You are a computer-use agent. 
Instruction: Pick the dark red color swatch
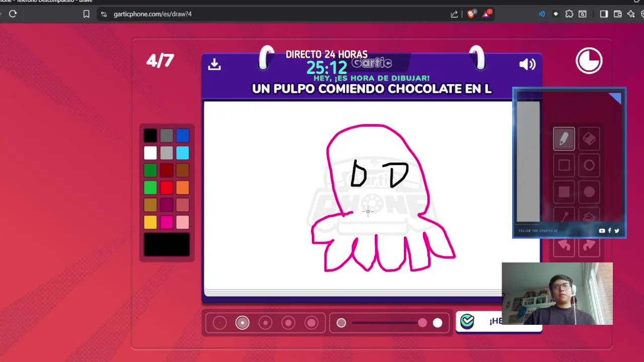(167, 170)
